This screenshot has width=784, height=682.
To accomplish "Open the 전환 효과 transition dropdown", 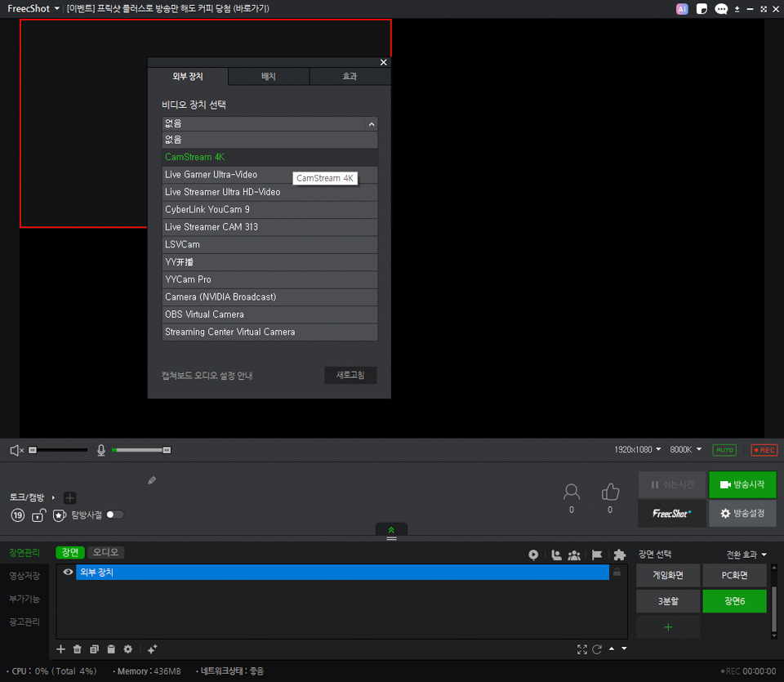I will (x=746, y=555).
